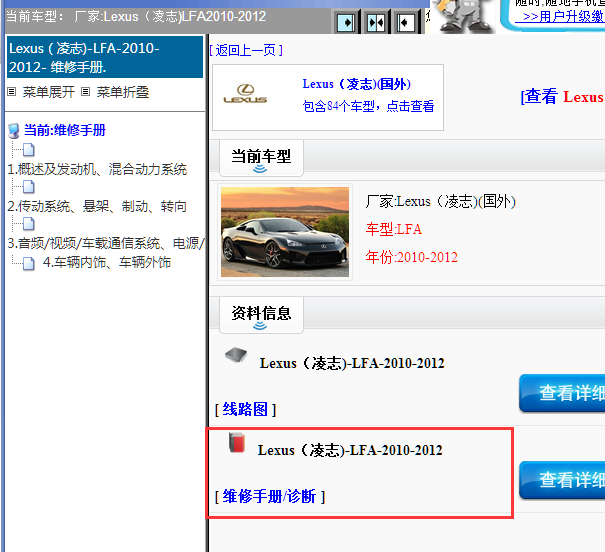Screen dimensions: 605x552
Task: Select the 资料信息 tab
Action: tap(261, 315)
